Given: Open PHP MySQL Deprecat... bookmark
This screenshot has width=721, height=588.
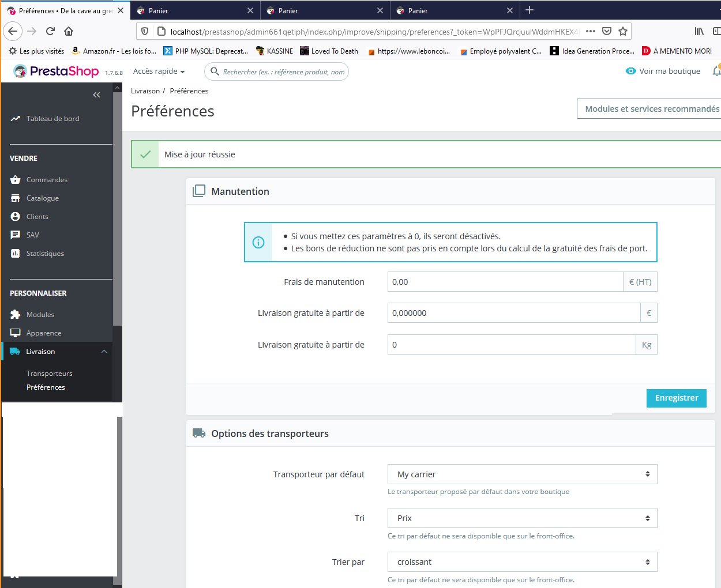Looking at the screenshot, I should pos(206,51).
